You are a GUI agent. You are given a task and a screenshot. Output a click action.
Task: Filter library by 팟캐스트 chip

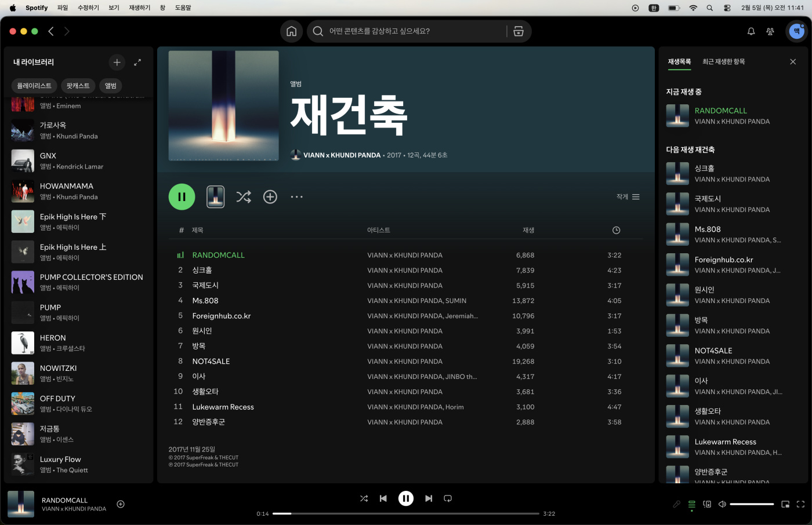click(78, 86)
